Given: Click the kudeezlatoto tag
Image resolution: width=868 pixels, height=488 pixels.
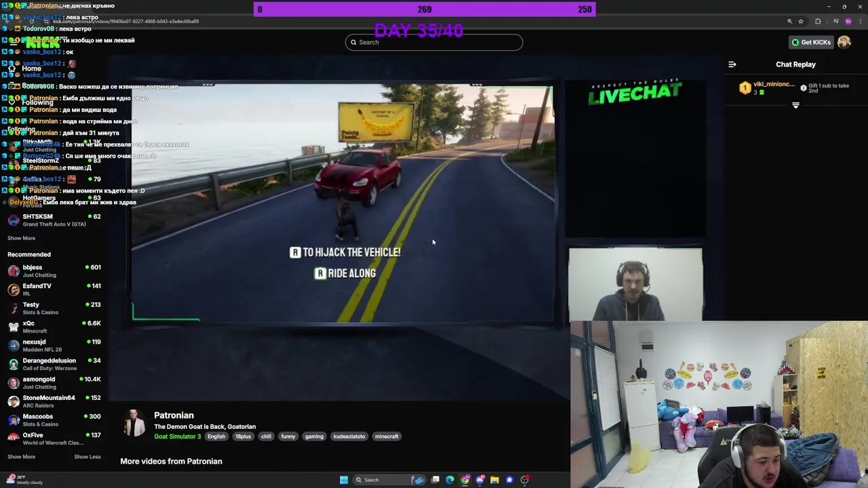Looking at the screenshot, I should coord(349,436).
